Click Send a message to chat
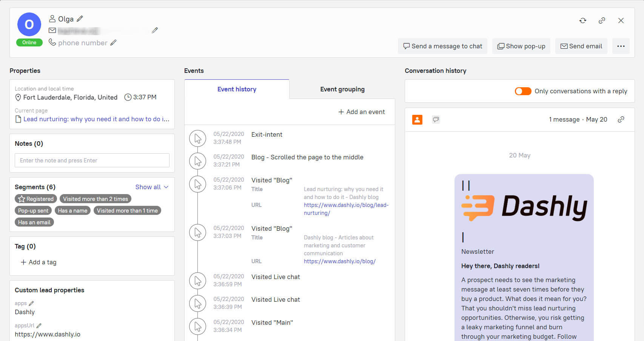Image resolution: width=644 pixels, height=341 pixels. 442,46
